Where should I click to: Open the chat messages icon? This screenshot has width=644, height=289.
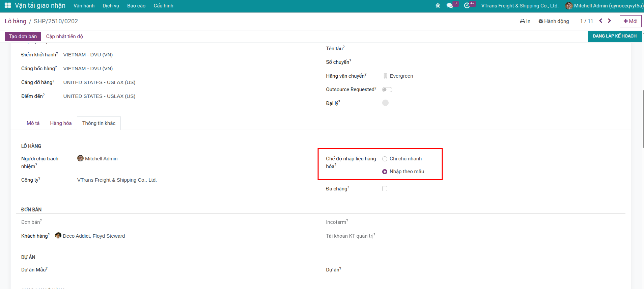pos(449,6)
